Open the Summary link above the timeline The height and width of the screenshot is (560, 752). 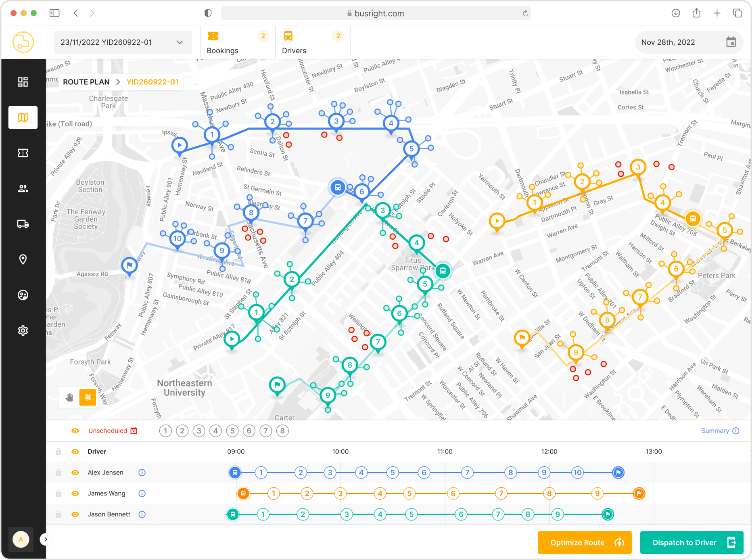(x=715, y=430)
